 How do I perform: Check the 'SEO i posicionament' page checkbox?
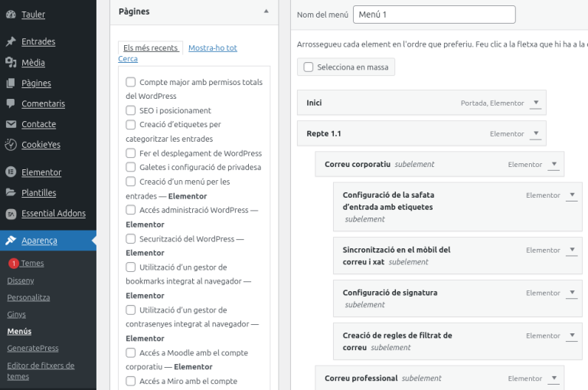click(131, 110)
